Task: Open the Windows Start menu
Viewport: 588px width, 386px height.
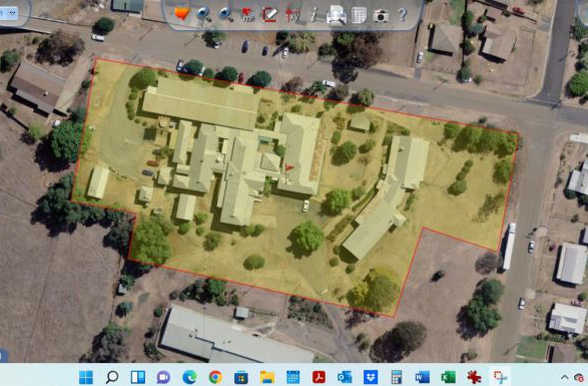Action: (86, 377)
